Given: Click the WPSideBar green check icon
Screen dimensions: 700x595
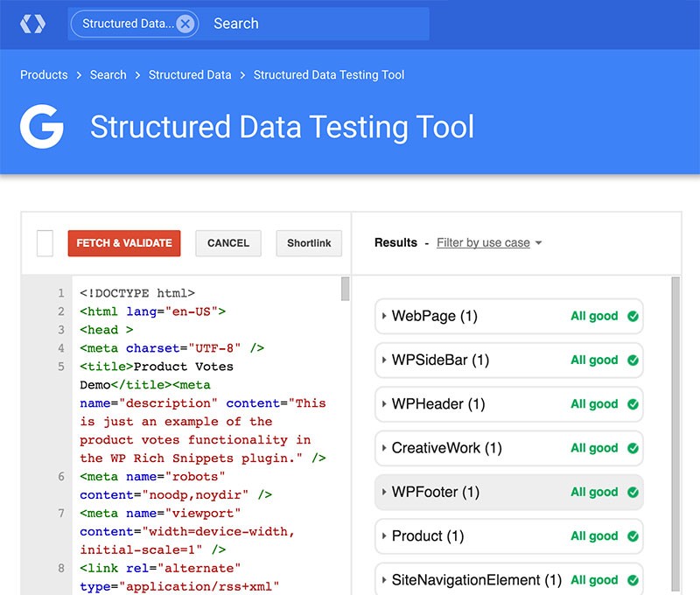Looking at the screenshot, I should click(633, 360).
